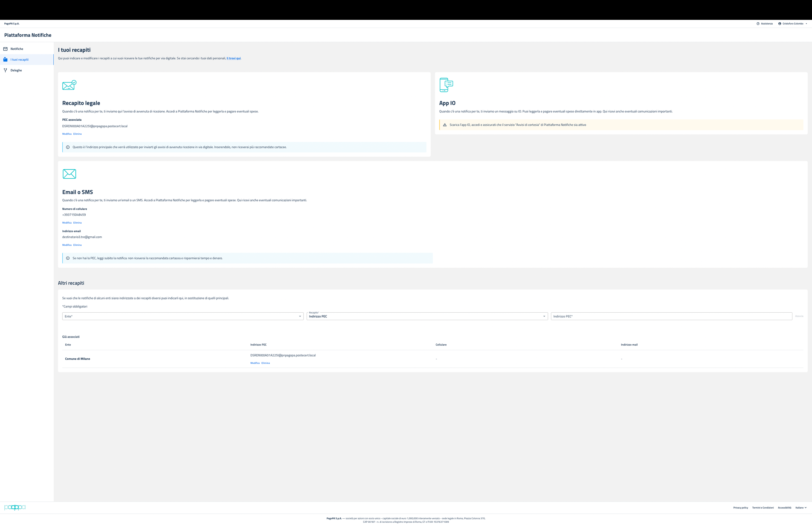Screen dimensions: 812x527
Task: Open the Recapito Indirizzo PEC dropdown
Action: [x=427, y=316]
